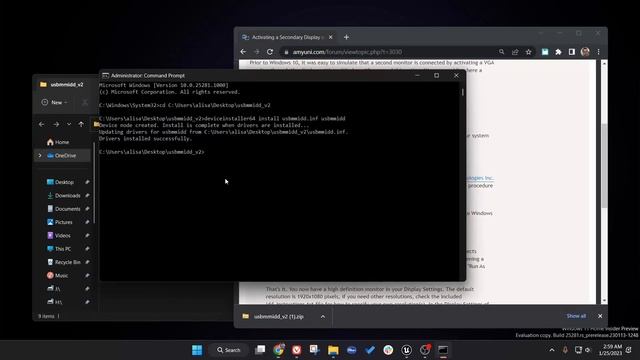Viewport: 640px width, 360px height.
Task: Open File Explorer from the taskbar
Action: 333,350
